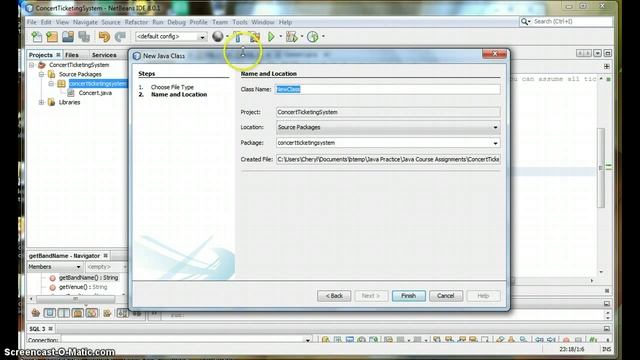Click the red getBandName method icon
Image resolution: width=640 pixels, height=360 pixels.
[52, 278]
